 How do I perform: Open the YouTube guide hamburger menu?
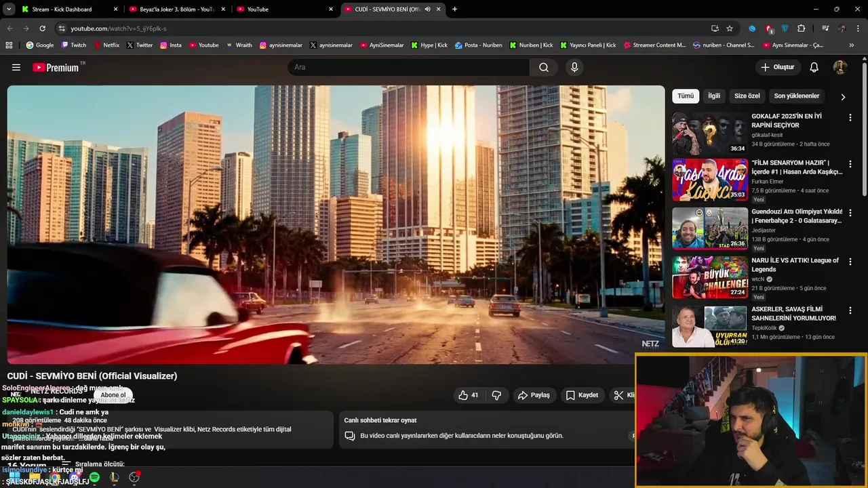[x=16, y=67]
